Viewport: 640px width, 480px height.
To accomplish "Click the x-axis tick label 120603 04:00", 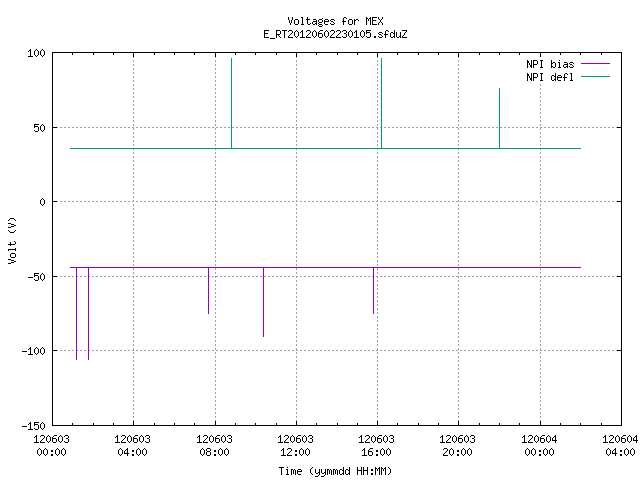I will (x=132, y=446).
